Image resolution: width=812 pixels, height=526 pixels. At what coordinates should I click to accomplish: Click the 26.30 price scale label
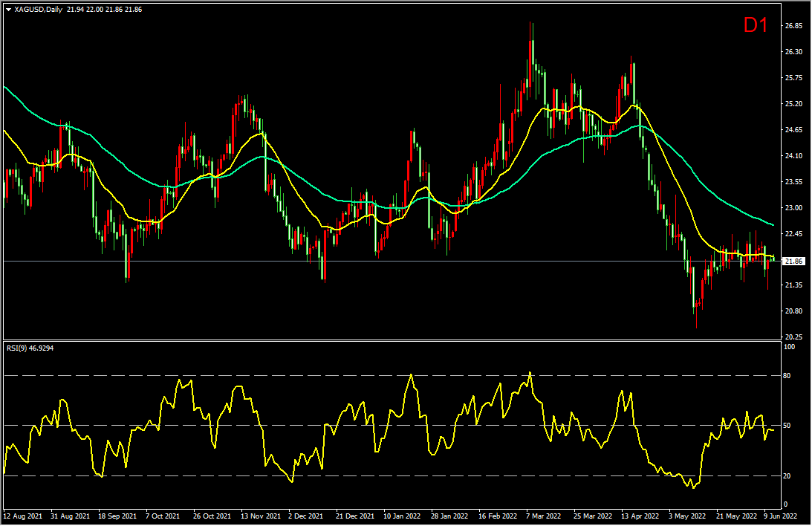coord(794,52)
